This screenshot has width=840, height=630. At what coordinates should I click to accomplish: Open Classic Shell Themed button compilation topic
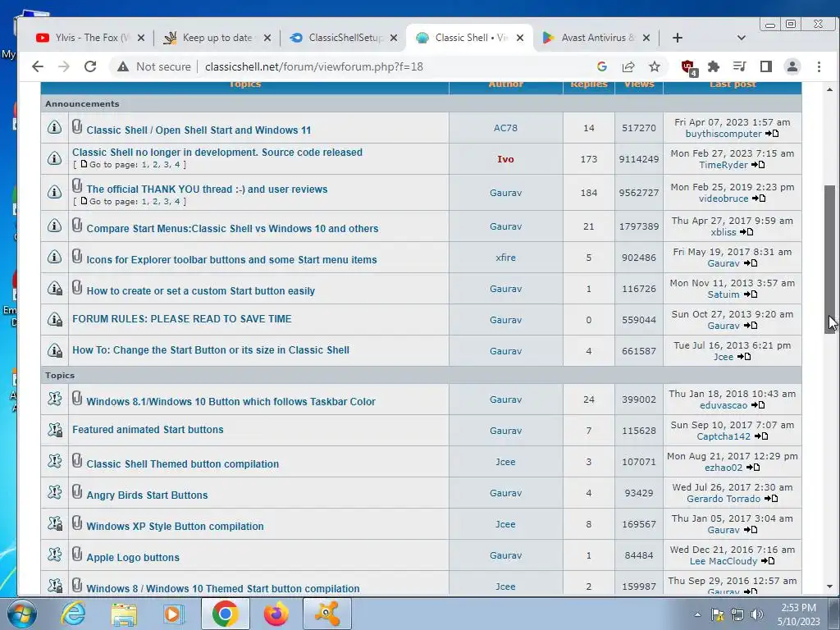coord(183,464)
